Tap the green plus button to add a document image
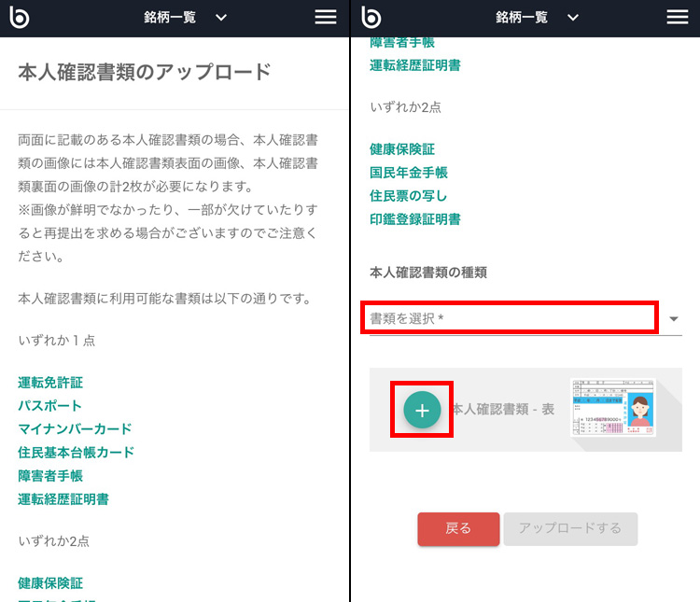Screen dimensions: 700x602 click(422, 411)
